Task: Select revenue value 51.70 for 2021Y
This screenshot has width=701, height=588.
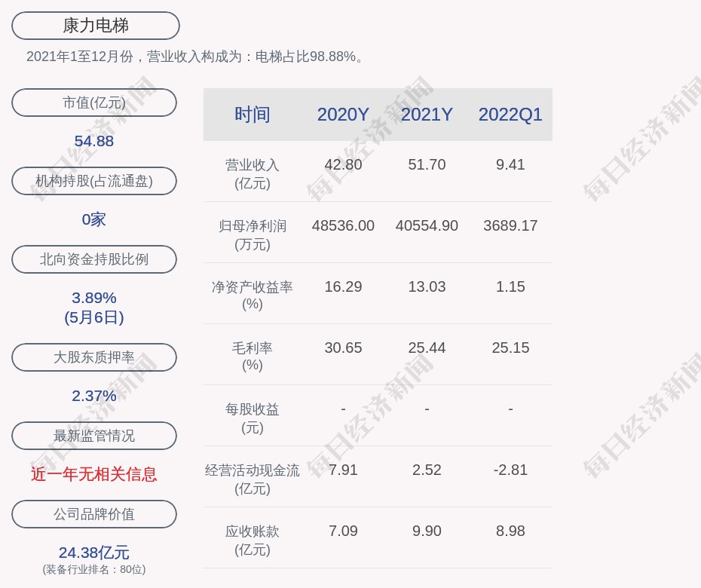Action: [x=427, y=164]
